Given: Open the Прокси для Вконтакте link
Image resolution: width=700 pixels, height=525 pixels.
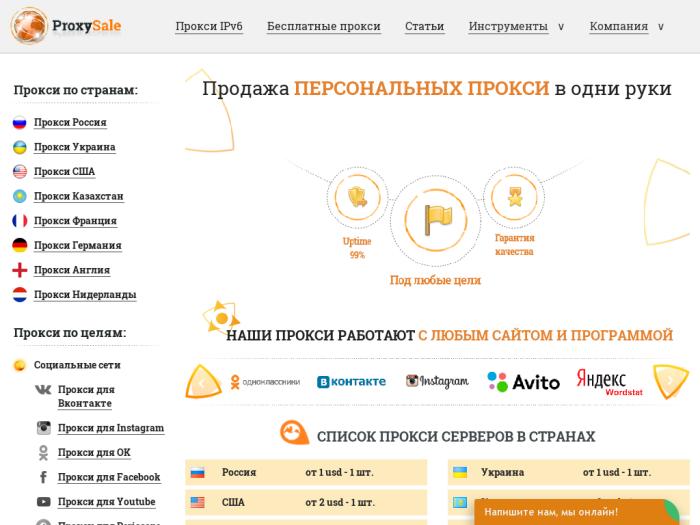Looking at the screenshot, I should [x=86, y=396].
